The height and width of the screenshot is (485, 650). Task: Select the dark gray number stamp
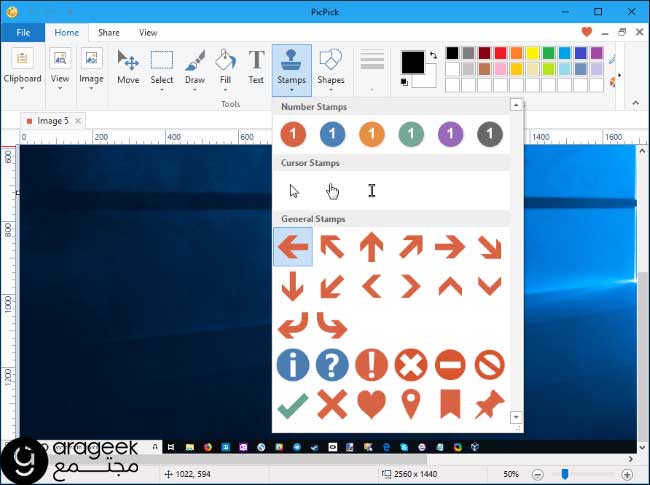pyautogui.click(x=490, y=134)
